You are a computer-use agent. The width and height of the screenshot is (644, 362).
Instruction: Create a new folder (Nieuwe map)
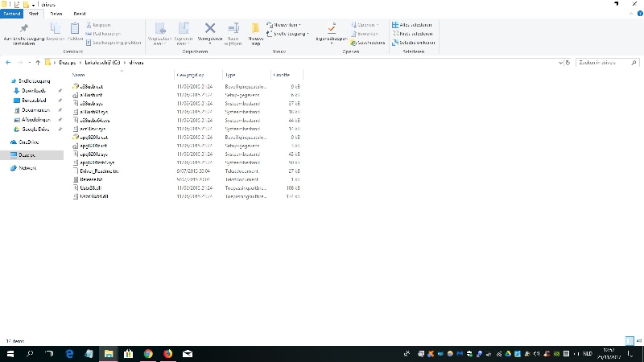(x=255, y=31)
